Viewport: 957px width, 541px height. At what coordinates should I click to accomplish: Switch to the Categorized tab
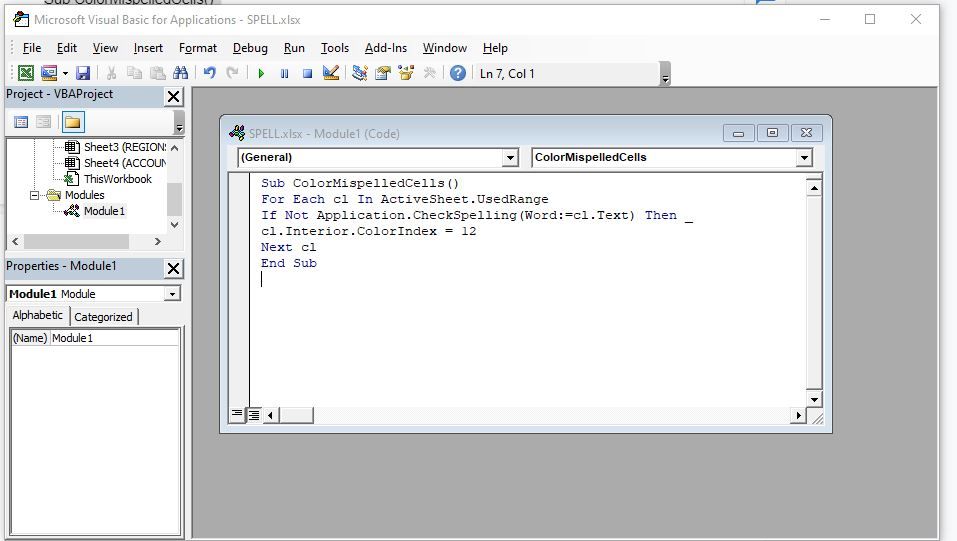coord(103,317)
